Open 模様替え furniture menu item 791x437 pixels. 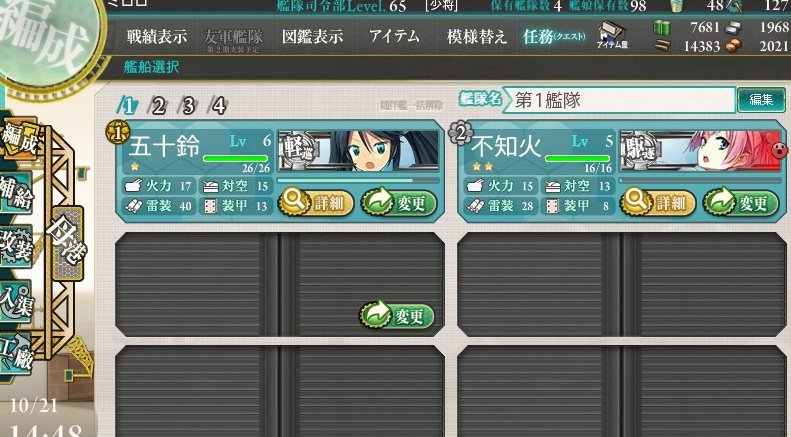476,37
